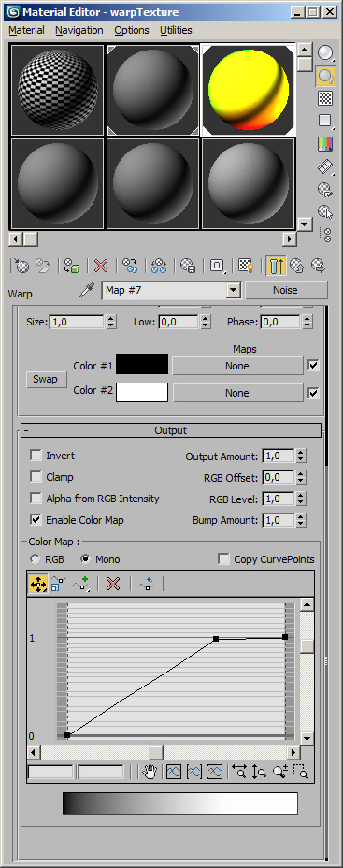
Task: Toggle the checkered Background icon
Action: pyautogui.click(x=325, y=98)
